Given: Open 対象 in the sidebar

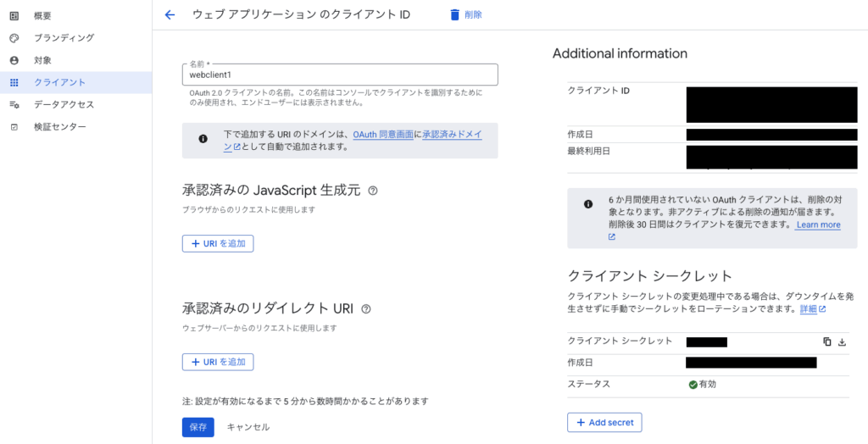Looking at the screenshot, I should (42, 60).
